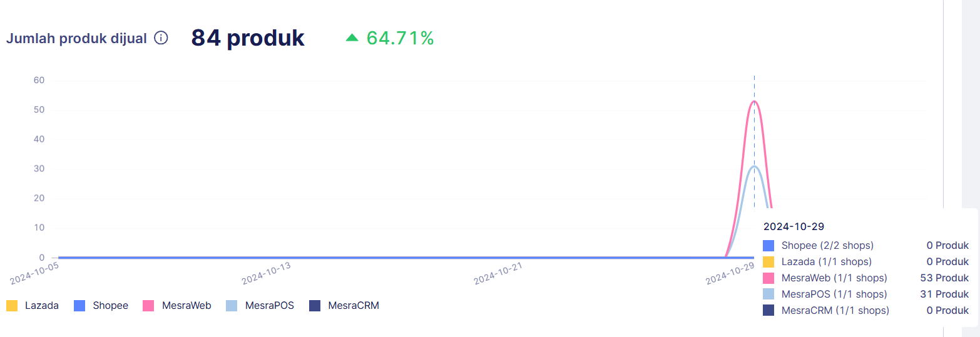This screenshot has height=337, width=980.
Task: Click the light blue MesraPOS legend swatch
Action: [232, 306]
